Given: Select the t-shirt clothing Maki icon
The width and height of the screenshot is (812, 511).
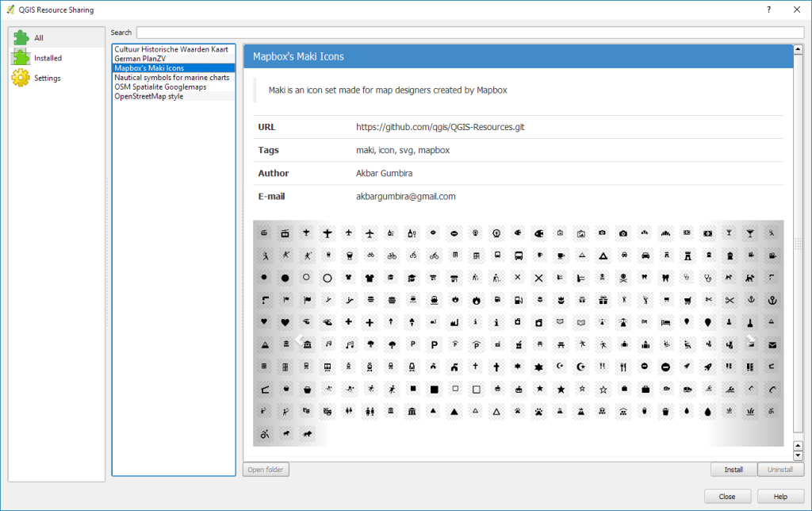Looking at the screenshot, I should 370,278.
